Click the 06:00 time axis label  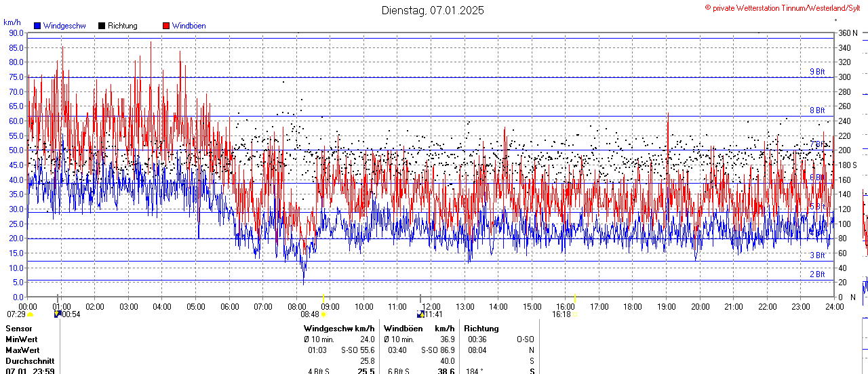229,306
